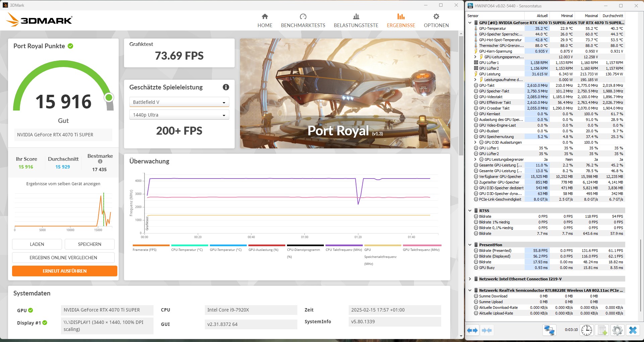Toggle the Framerate (FPS) series in the chart legend
Screen dimensions: 644x342
[x=151, y=248]
